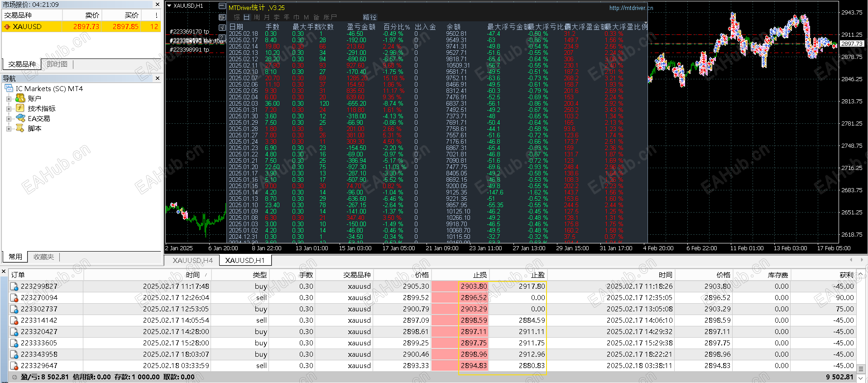
Task: Sort orders by the 获利 profit column
Action: click(x=823, y=275)
